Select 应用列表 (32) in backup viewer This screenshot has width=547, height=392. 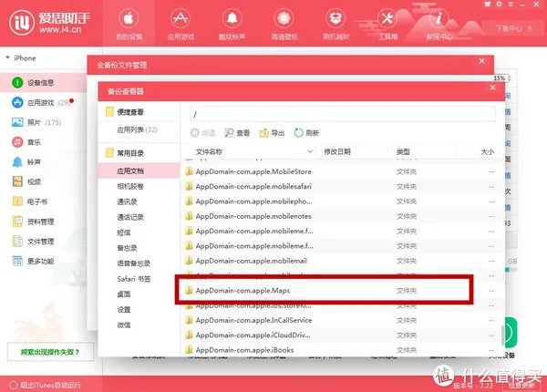pos(139,129)
